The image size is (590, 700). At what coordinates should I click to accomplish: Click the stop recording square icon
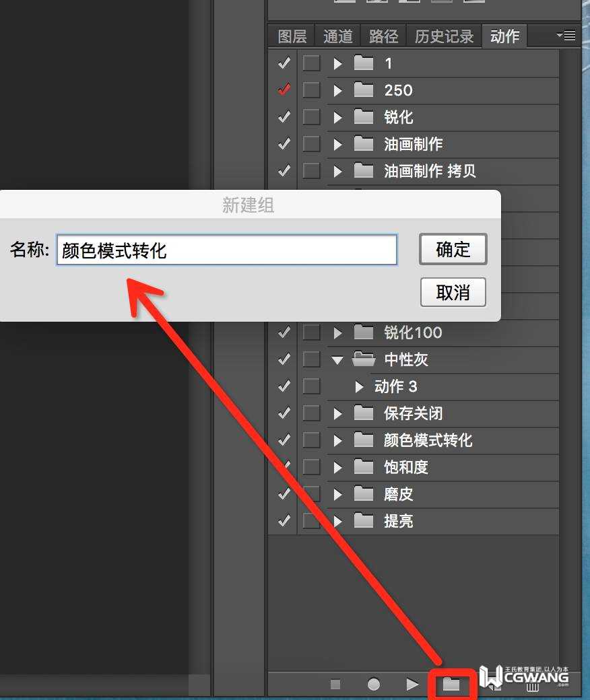click(335, 684)
